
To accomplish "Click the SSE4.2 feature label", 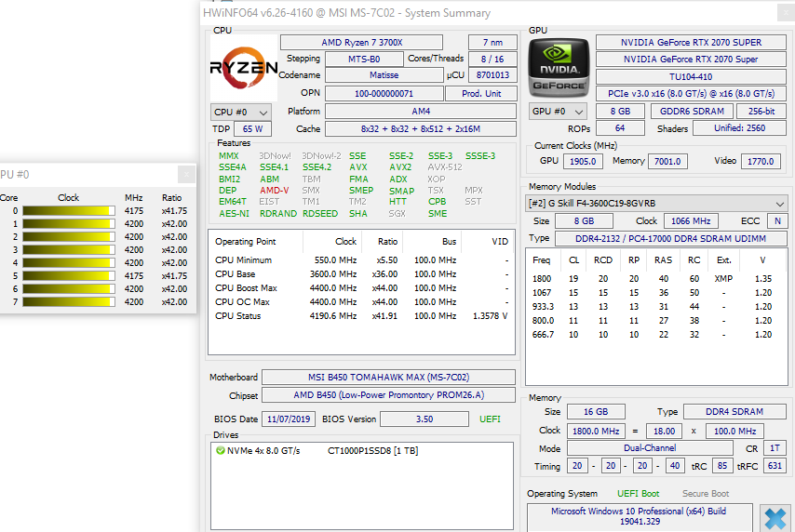I will [x=317, y=167].
